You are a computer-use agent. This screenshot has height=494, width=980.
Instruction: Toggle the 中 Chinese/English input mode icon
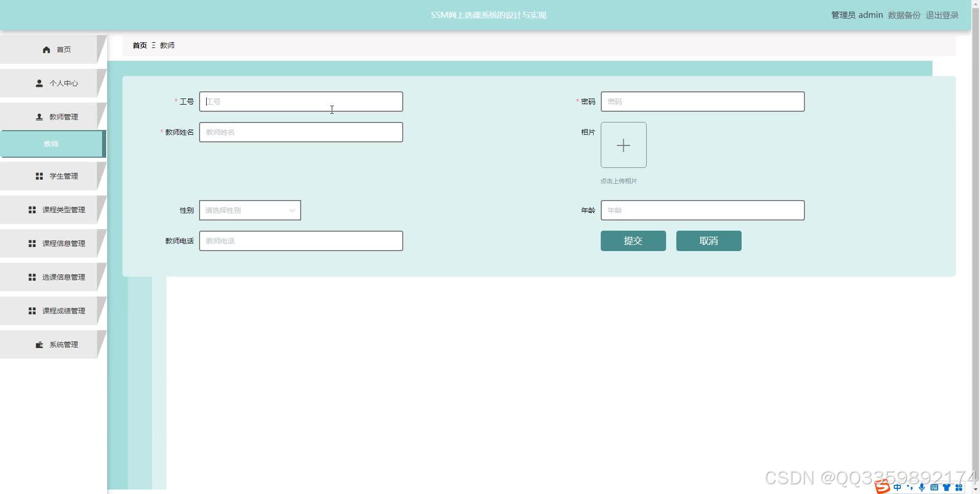coord(897,487)
